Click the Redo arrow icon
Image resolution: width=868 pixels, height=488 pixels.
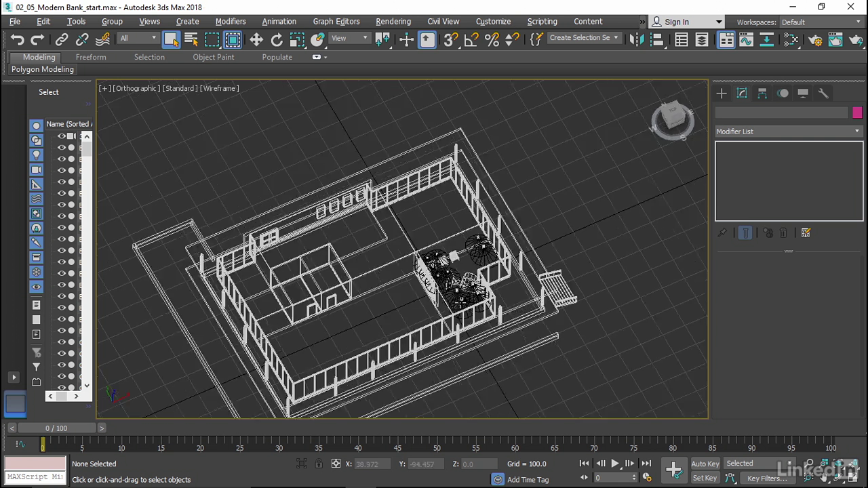[38, 40]
